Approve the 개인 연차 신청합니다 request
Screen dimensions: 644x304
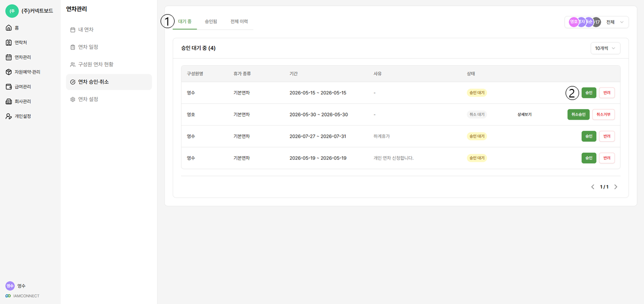click(x=589, y=158)
